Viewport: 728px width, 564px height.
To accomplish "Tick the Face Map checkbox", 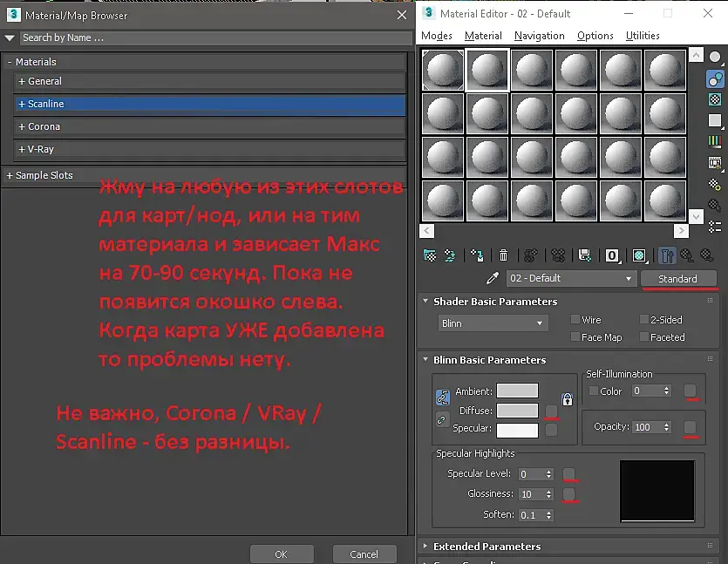I will pos(575,336).
